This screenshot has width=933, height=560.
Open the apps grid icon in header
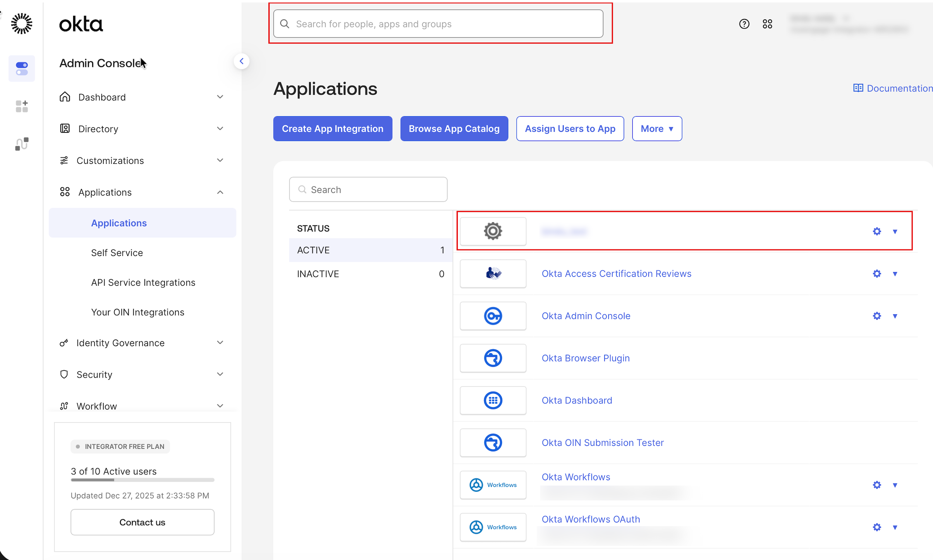pyautogui.click(x=767, y=24)
